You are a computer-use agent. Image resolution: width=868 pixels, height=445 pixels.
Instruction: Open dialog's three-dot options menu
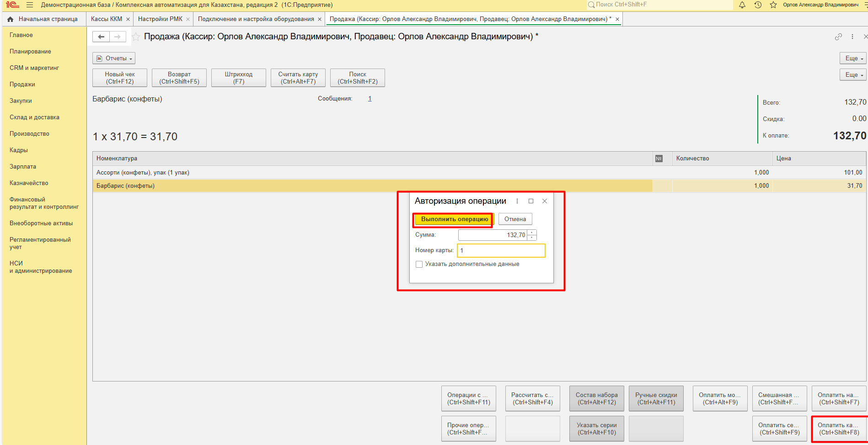517,201
